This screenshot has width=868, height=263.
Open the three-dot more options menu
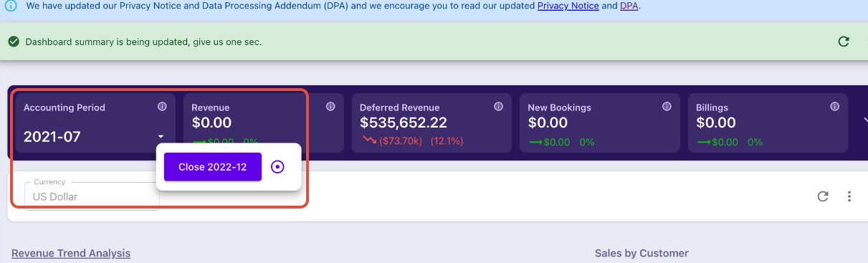point(849,196)
